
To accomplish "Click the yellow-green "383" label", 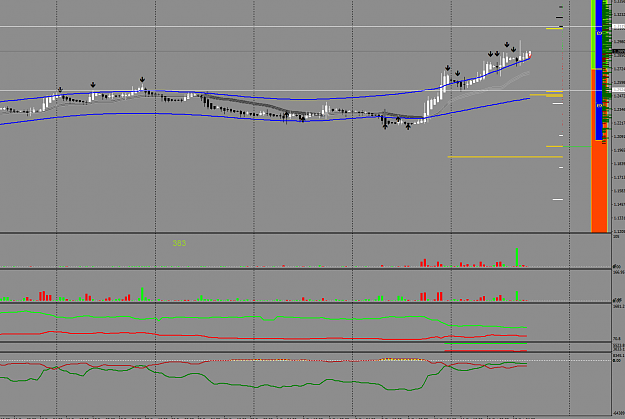I will pyautogui.click(x=179, y=243).
